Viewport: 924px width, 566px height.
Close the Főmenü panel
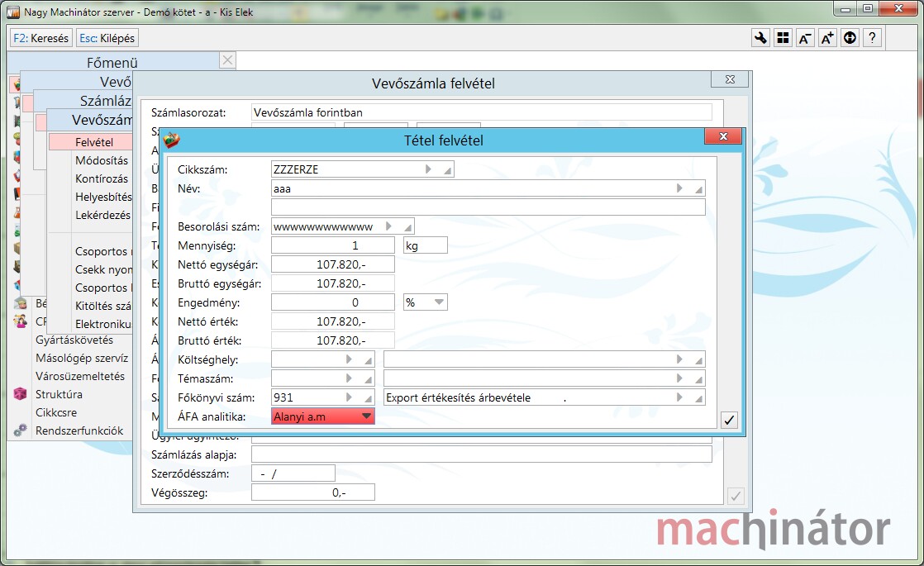pyautogui.click(x=227, y=60)
